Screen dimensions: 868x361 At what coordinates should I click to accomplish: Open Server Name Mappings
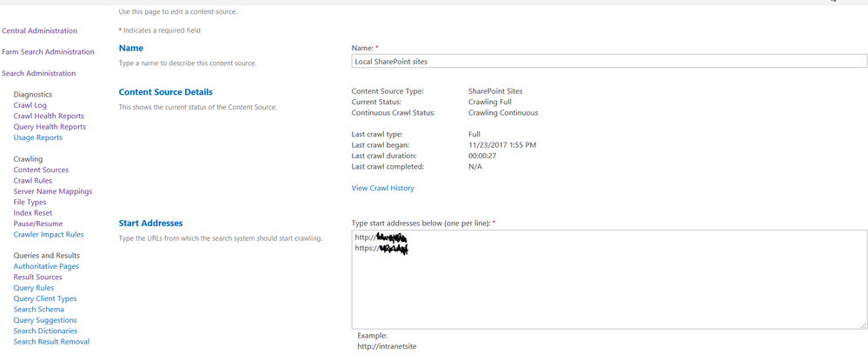click(53, 191)
